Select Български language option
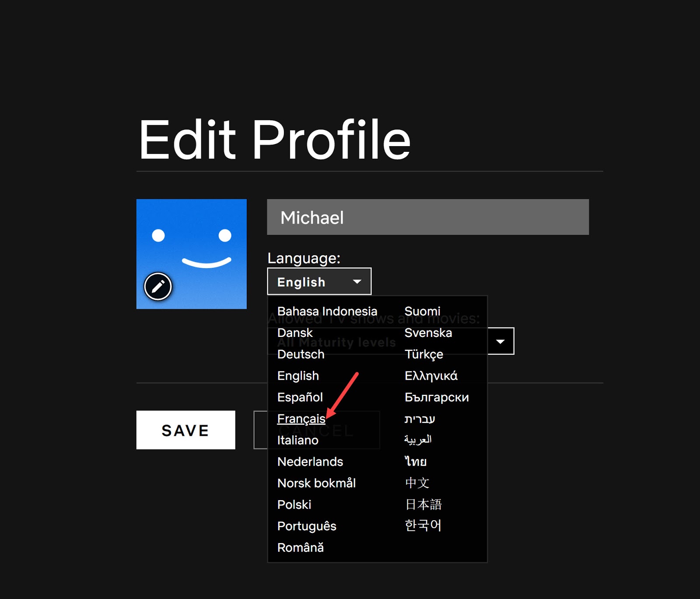This screenshot has width=700, height=599. 437,397
